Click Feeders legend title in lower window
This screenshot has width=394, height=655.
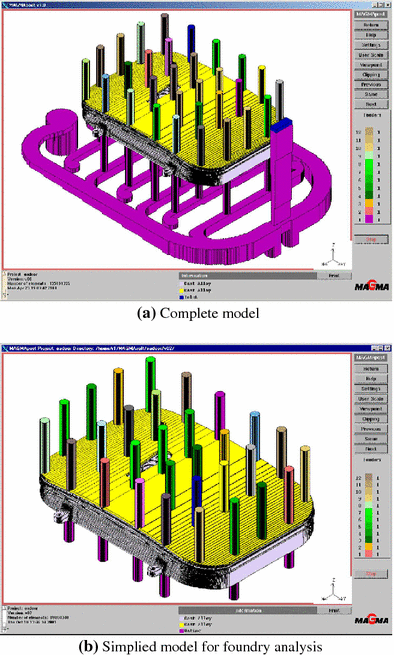tap(371, 460)
